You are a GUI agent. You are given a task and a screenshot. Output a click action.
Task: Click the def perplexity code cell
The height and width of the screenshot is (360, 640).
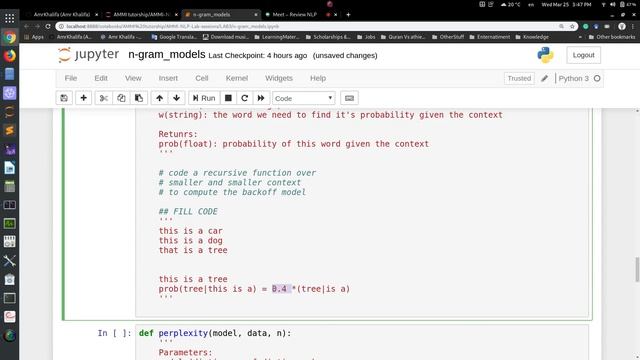click(362, 342)
